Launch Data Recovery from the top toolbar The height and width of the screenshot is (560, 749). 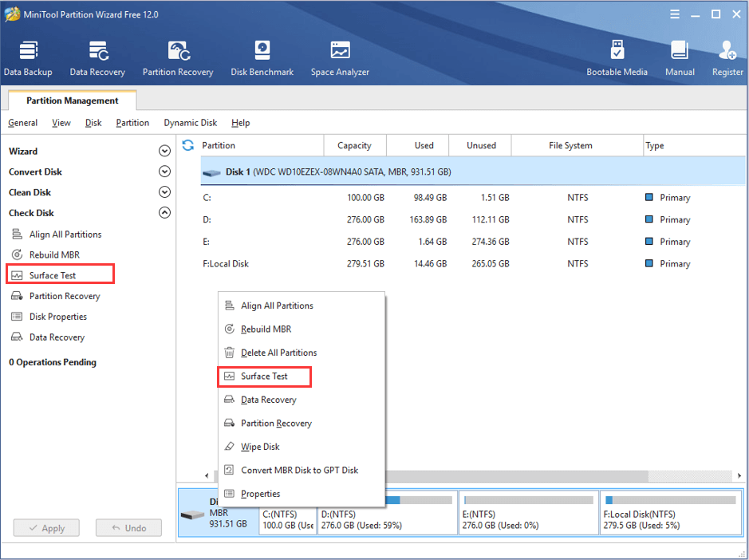(97, 58)
